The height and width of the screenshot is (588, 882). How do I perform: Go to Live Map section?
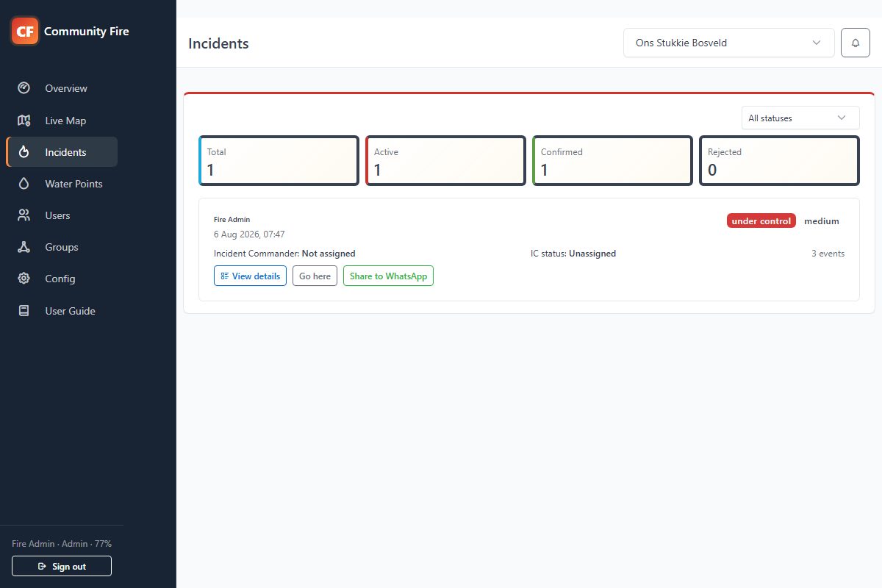point(62,121)
